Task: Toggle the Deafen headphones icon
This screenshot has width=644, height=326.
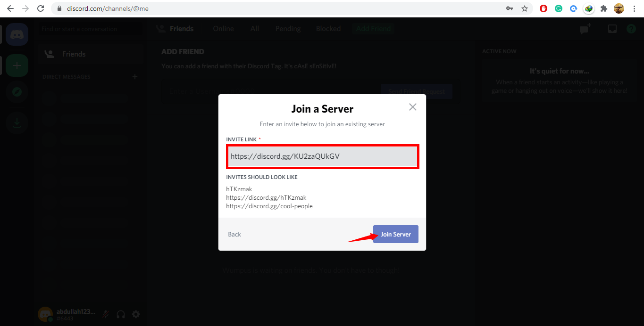Action: point(121,314)
